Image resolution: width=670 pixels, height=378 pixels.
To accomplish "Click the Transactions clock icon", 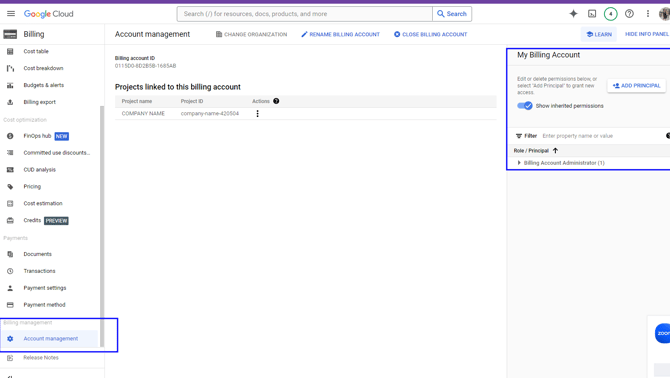I will tap(10, 271).
